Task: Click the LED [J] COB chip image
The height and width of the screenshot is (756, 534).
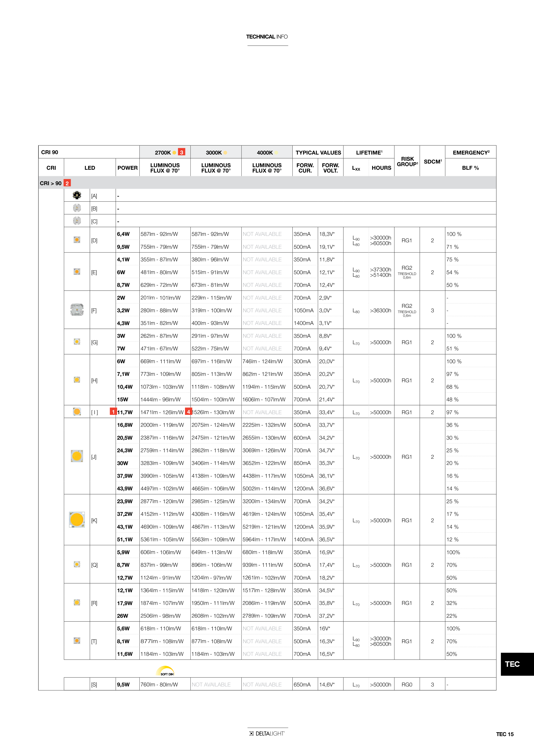Action: click(77, 456)
